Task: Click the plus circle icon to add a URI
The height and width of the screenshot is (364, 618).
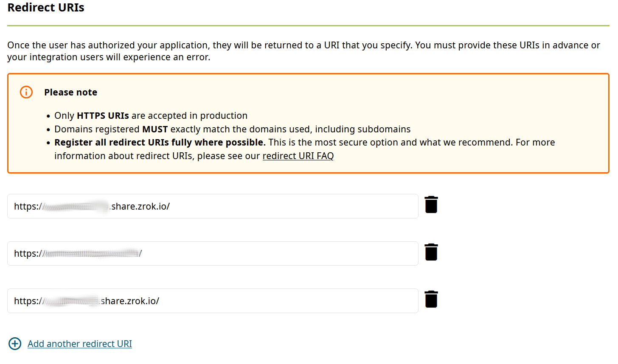Action: 15,344
